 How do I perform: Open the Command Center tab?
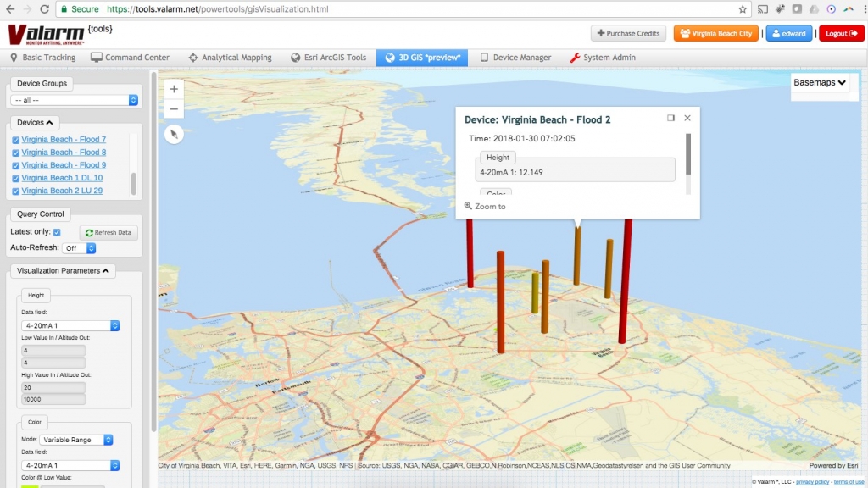pos(130,58)
